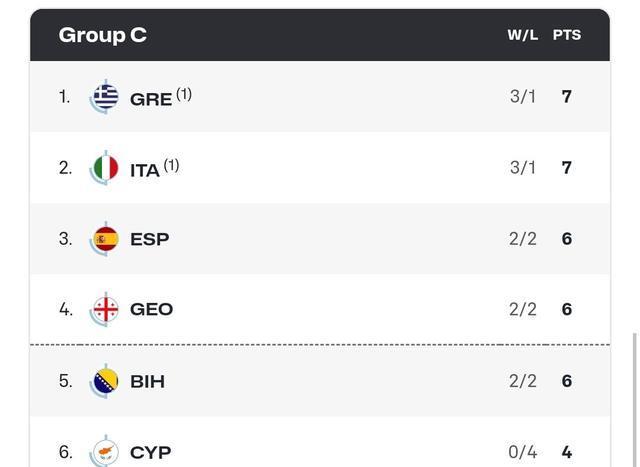Select Cyprus's 0/4 win-loss record
This screenshot has width=640, height=467.
[522, 452]
